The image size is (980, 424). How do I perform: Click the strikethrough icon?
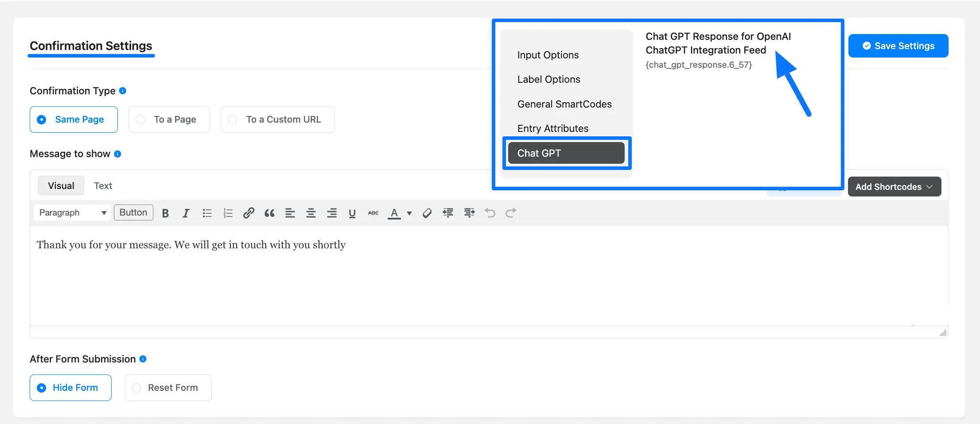[x=373, y=213]
